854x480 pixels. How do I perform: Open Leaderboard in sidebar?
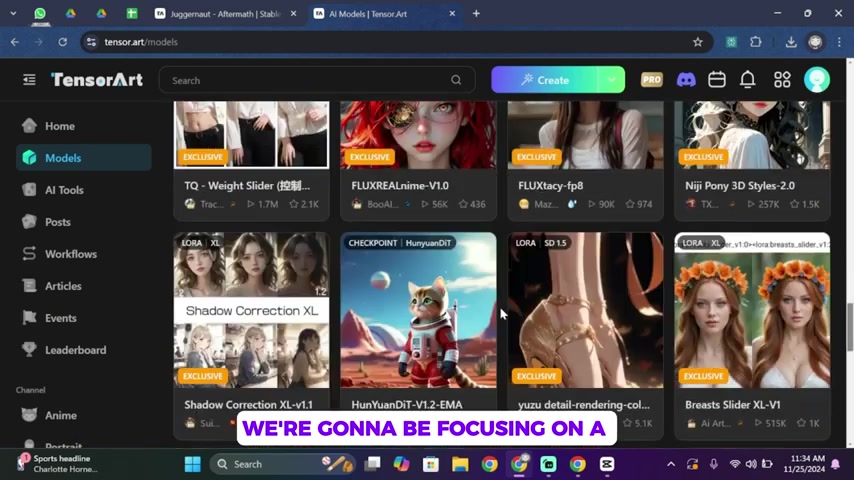[84, 350]
